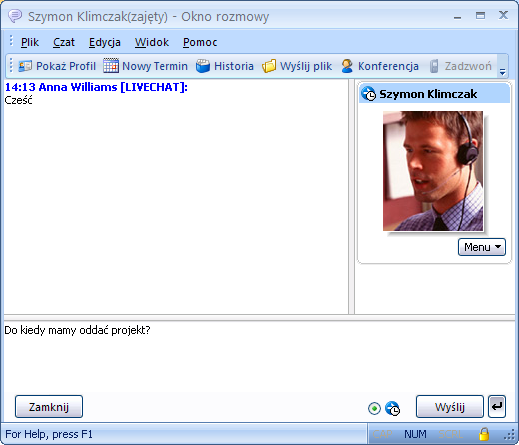The image size is (519, 445).
Task: Click the Zadzwoń phone icon
Action: pyautogui.click(x=434, y=66)
